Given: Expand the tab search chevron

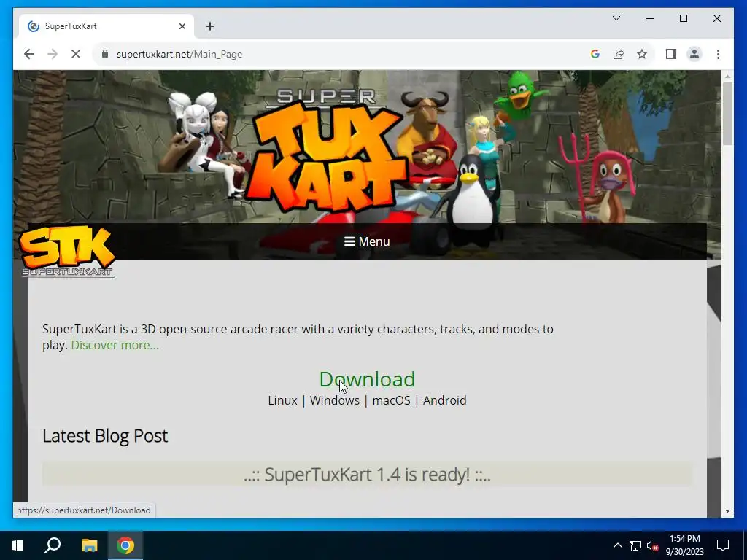Looking at the screenshot, I should pos(616,18).
